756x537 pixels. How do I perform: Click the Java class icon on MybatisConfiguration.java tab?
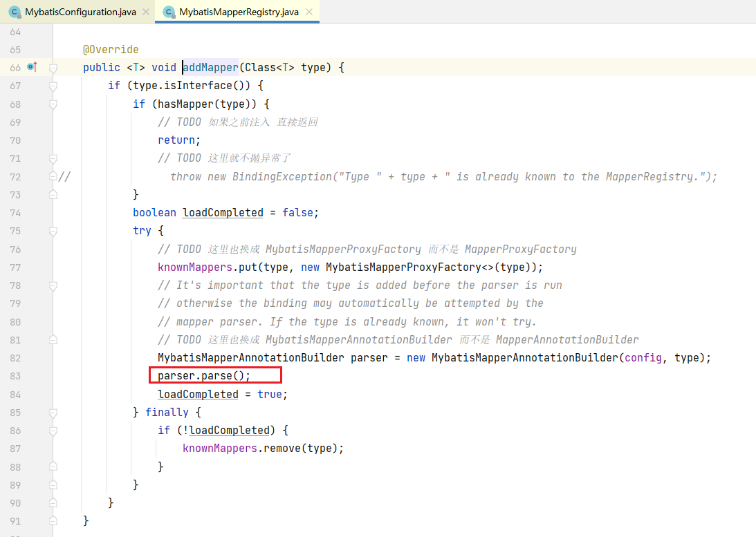pyautogui.click(x=14, y=12)
